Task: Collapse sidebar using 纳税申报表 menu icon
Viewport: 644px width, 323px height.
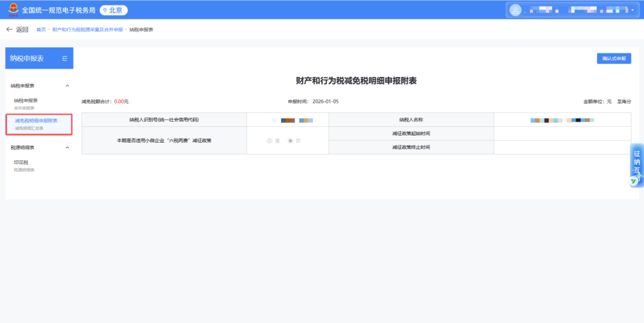Action: pyautogui.click(x=64, y=59)
